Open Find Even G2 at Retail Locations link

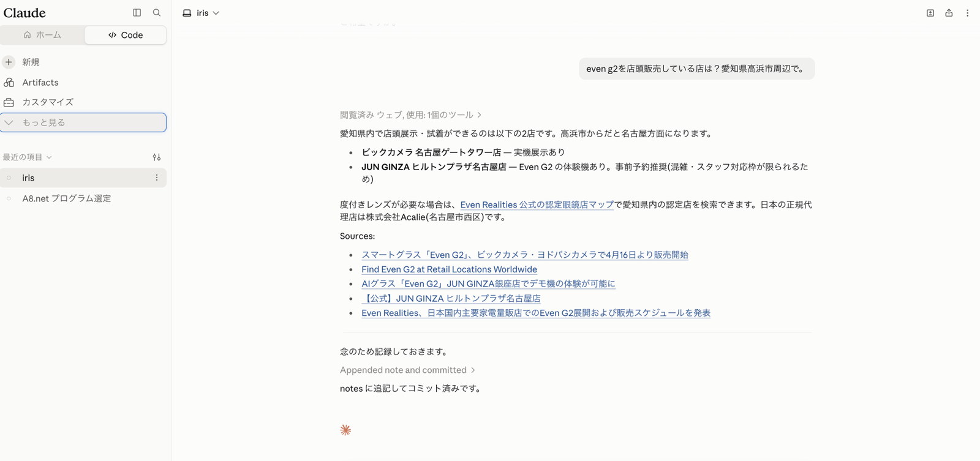pos(449,269)
